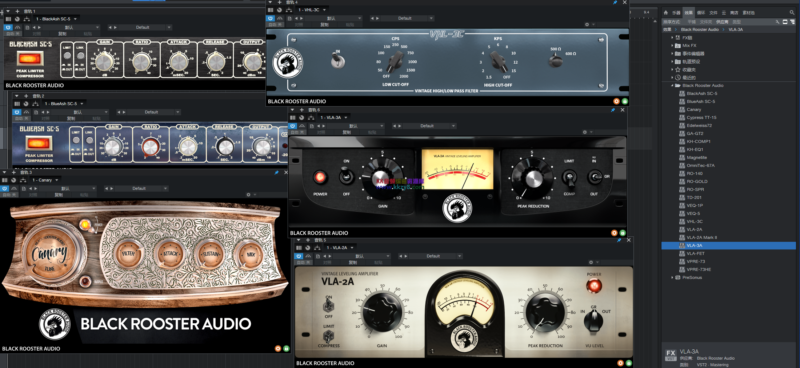
Task: Click orange icon at VHL-3C window bottom
Action: coord(616,101)
